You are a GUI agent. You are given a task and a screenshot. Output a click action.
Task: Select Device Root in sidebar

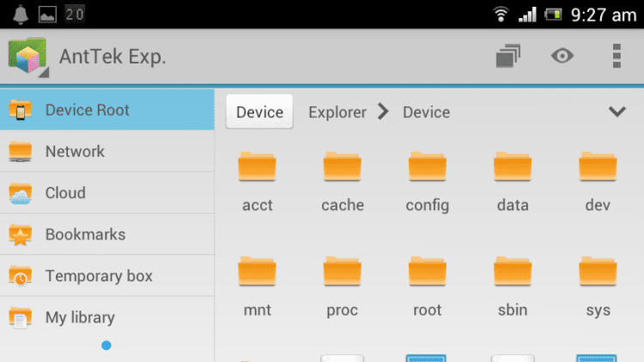coord(106,110)
